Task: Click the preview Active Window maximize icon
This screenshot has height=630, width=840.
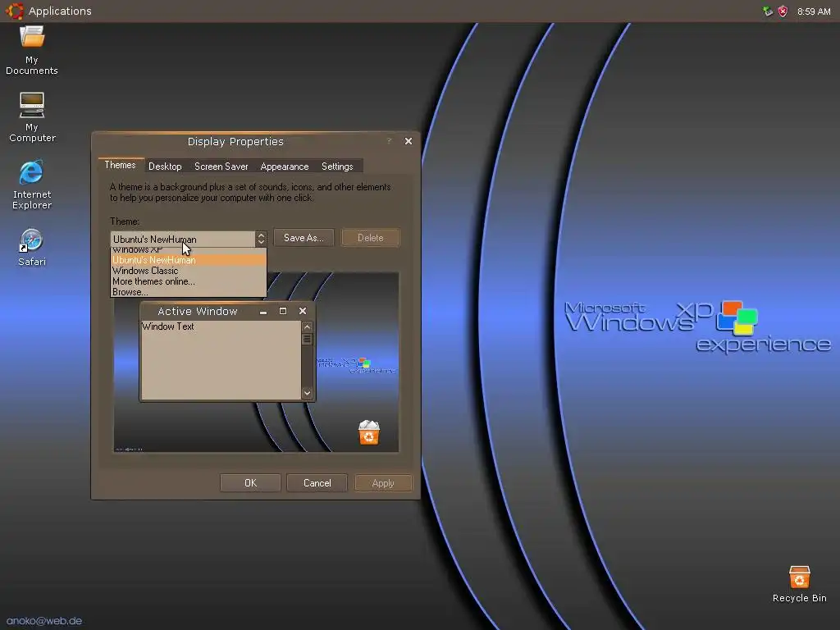Action: click(x=283, y=311)
